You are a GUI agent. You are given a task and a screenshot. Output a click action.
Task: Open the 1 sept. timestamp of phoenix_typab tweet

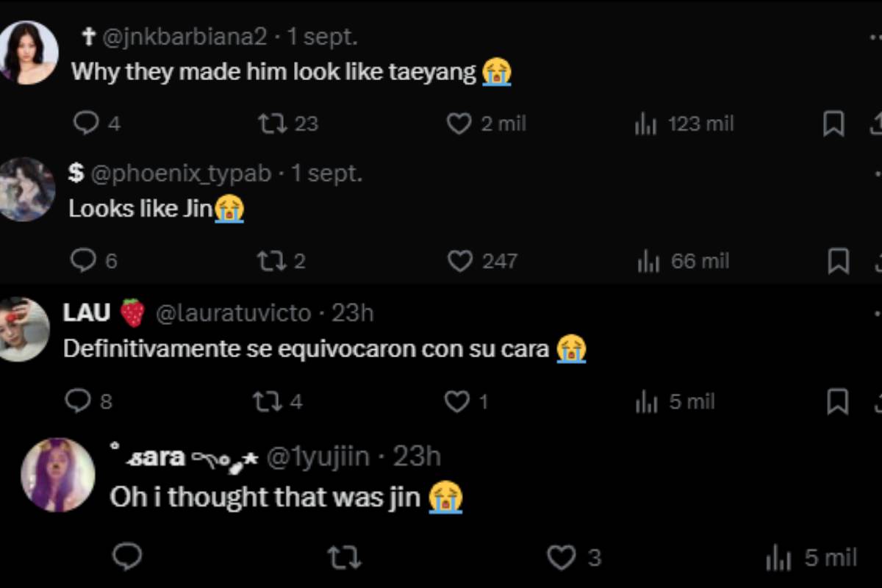tap(326, 173)
